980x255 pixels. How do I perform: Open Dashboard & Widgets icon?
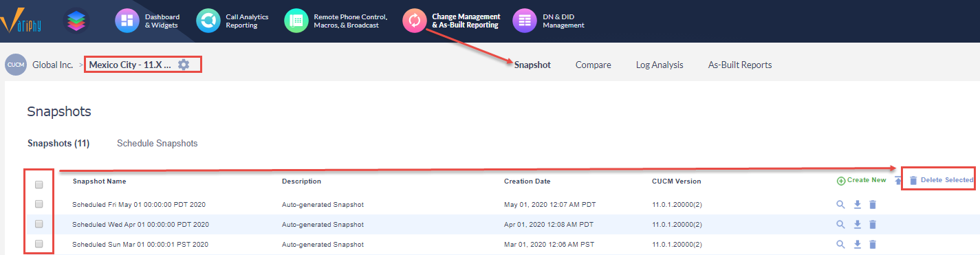click(x=127, y=21)
